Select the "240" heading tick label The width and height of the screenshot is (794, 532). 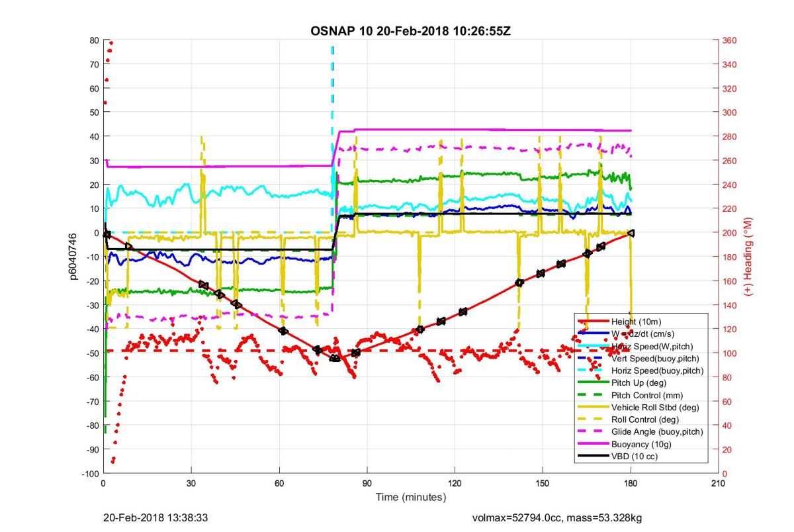[x=730, y=185]
